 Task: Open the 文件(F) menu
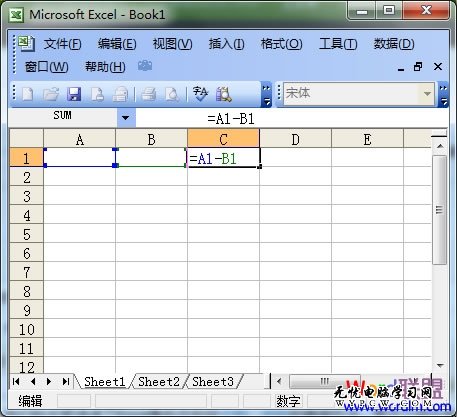pos(63,44)
